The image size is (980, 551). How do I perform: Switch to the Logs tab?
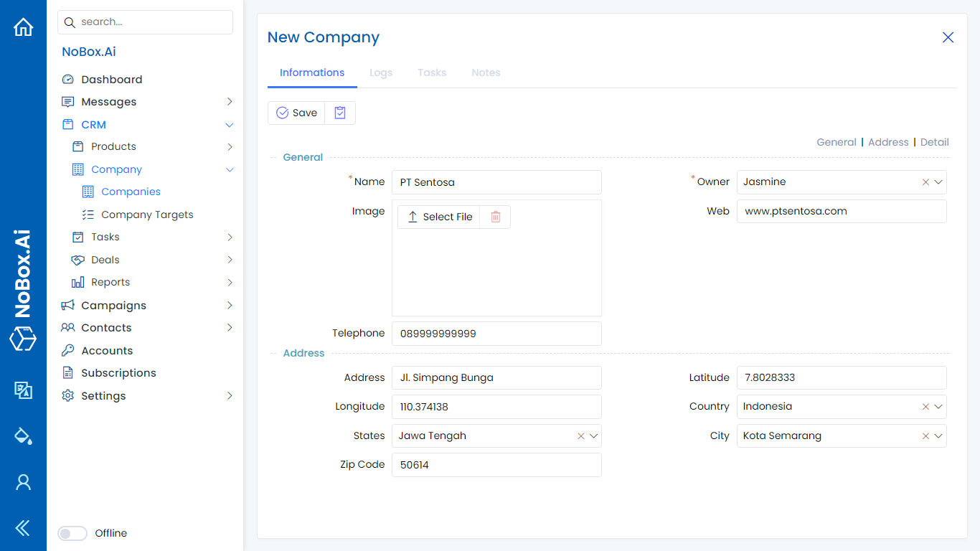click(x=381, y=72)
